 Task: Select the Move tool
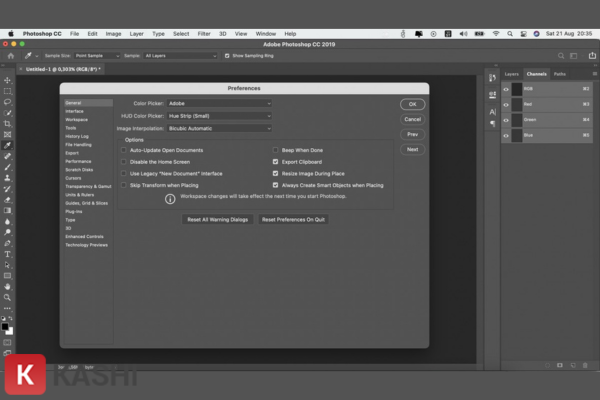(7, 80)
